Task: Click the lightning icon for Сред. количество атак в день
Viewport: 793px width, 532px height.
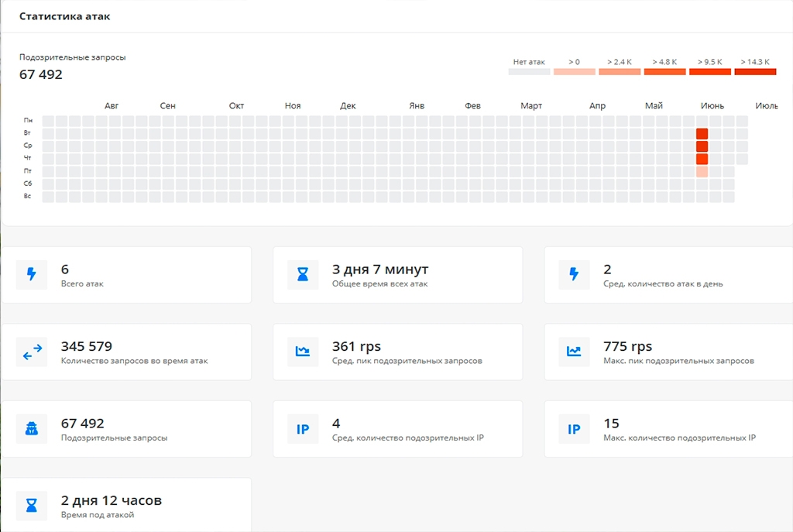Action: click(x=574, y=275)
